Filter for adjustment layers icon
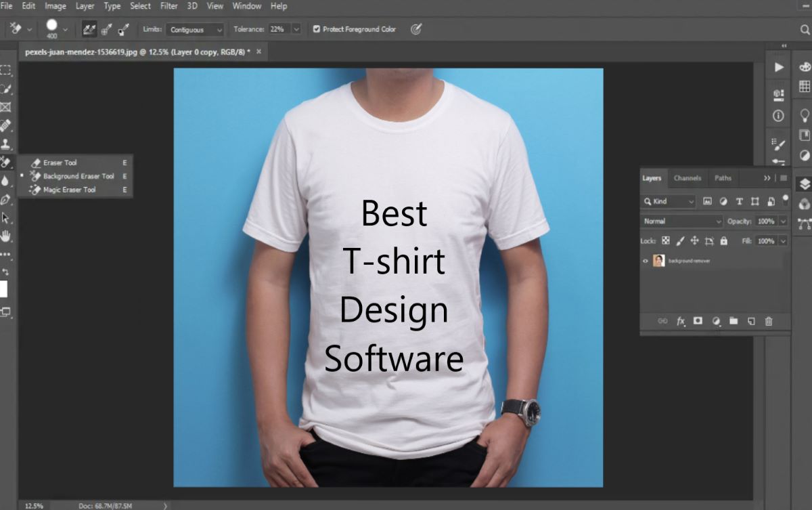The image size is (812, 510). 723,201
